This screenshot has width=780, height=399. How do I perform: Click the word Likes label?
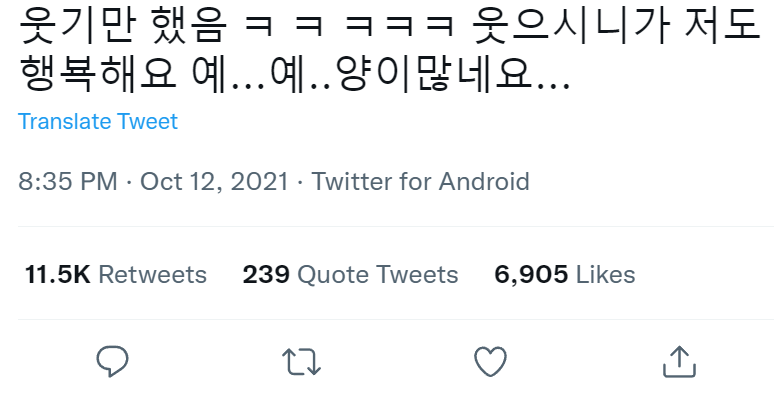[605, 275]
